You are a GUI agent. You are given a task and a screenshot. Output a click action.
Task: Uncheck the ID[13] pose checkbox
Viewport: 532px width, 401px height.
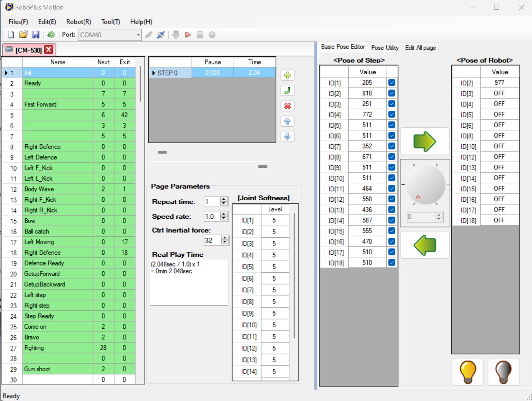tap(392, 209)
